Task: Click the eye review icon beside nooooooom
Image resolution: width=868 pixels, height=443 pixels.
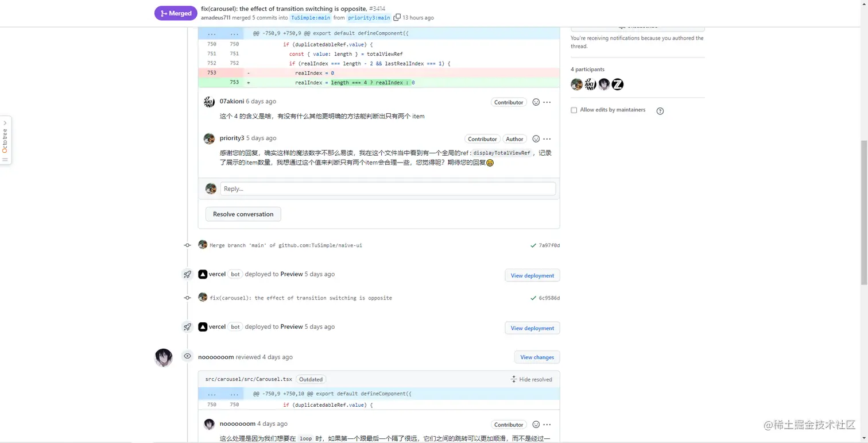Action: [187, 356]
